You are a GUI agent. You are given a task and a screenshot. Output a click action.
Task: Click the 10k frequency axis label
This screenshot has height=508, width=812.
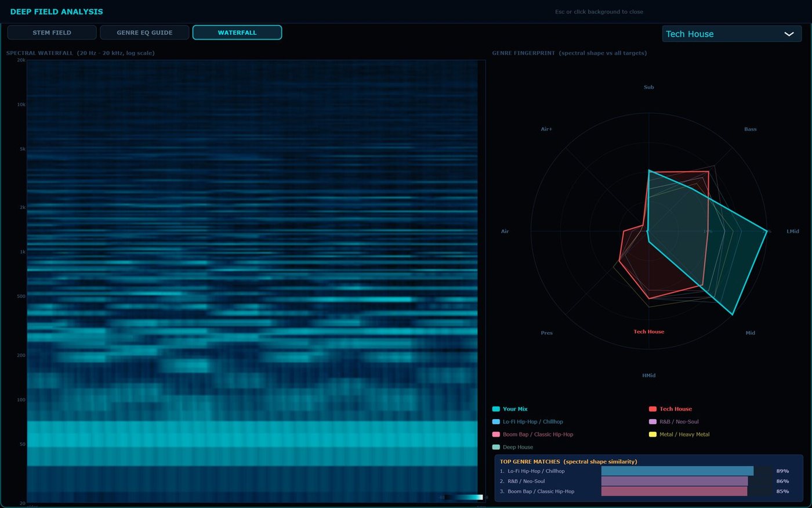pyautogui.click(x=21, y=105)
